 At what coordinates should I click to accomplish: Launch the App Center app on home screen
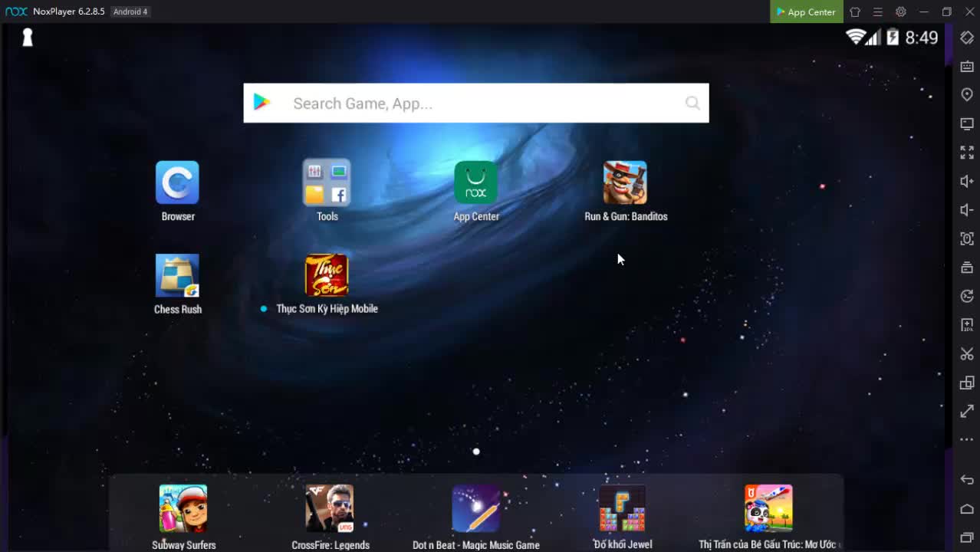(475, 182)
